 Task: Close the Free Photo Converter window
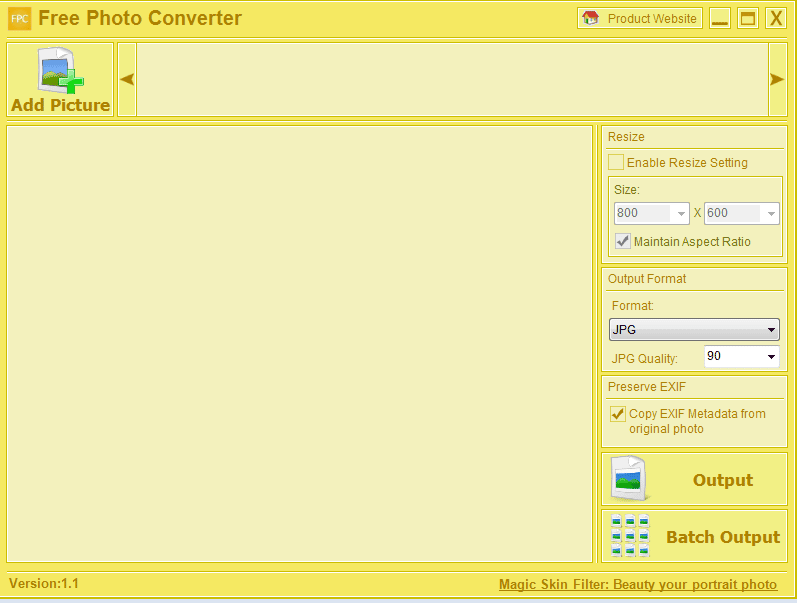click(x=776, y=18)
